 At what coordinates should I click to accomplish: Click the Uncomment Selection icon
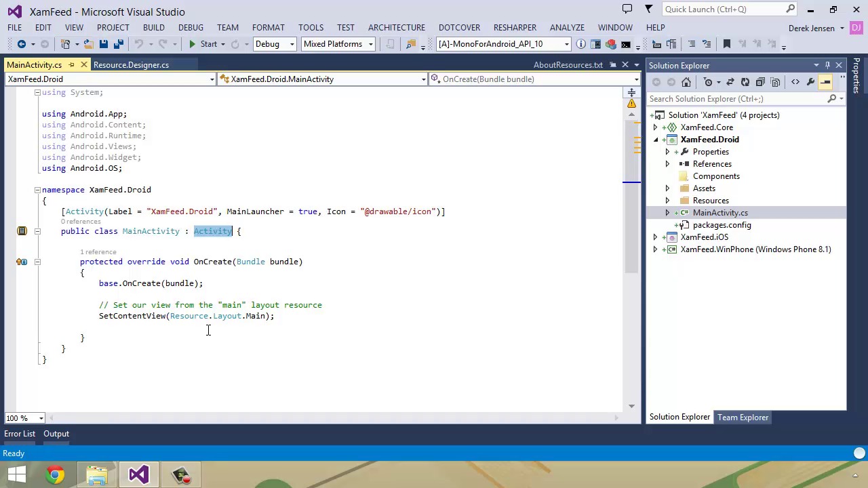point(707,44)
